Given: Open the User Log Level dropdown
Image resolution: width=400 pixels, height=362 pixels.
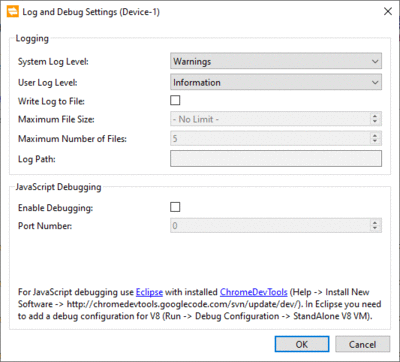Looking at the screenshot, I should (276, 82).
